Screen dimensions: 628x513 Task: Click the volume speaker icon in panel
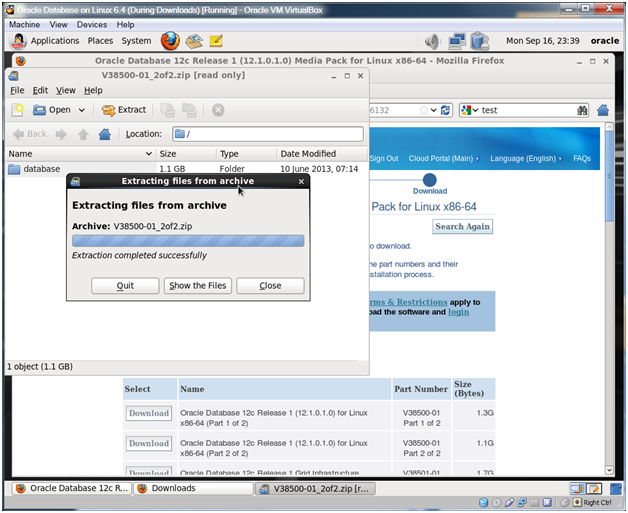pos(433,42)
